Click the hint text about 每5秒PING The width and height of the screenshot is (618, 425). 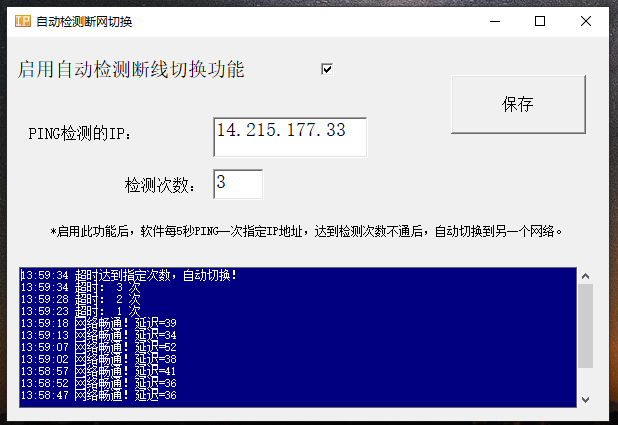(306, 231)
